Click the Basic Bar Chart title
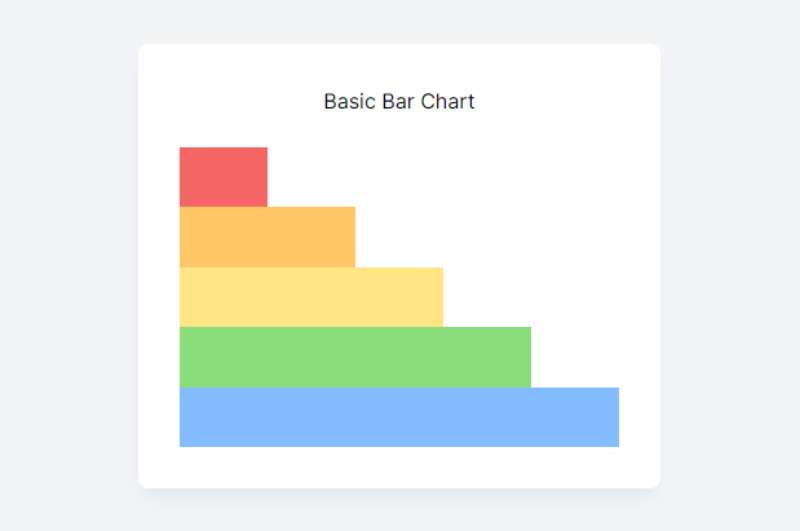800x531 pixels. (x=399, y=102)
